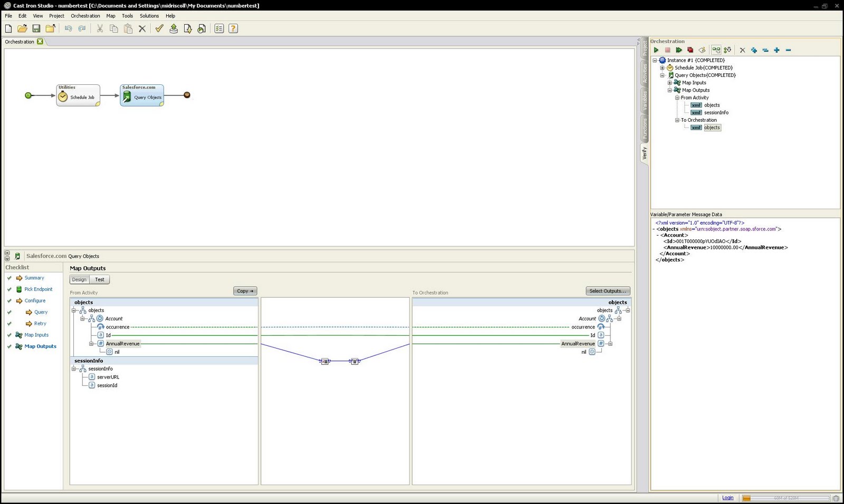
Task: Open help with the question mark icon
Action: pyautogui.click(x=233, y=28)
